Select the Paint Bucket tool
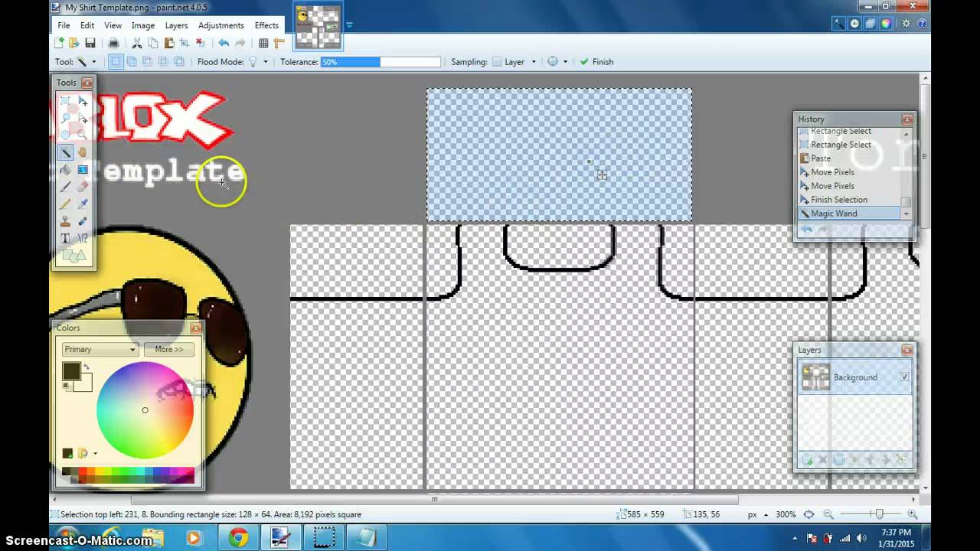 pyautogui.click(x=66, y=169)
